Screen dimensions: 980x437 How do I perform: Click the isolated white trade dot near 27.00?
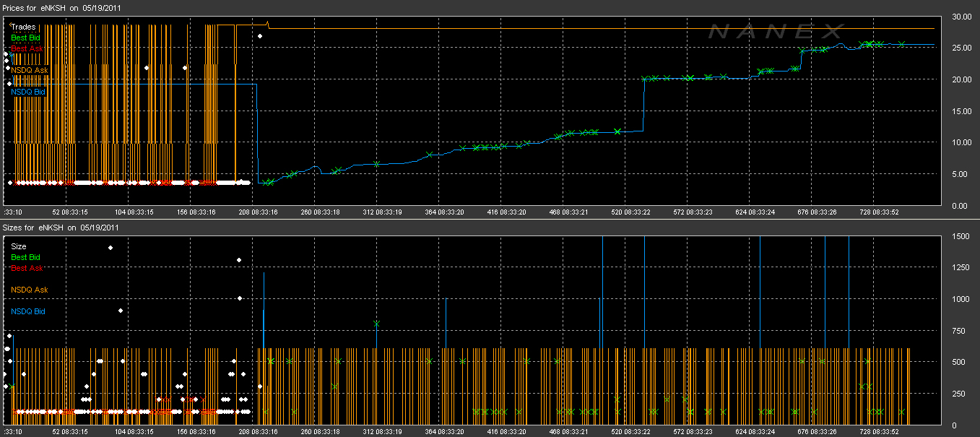click(260, 35)
